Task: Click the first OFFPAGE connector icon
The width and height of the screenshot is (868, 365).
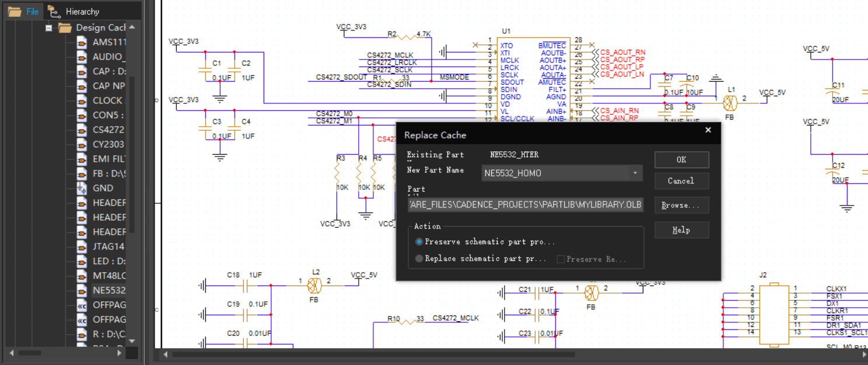Action: (82, 305)
